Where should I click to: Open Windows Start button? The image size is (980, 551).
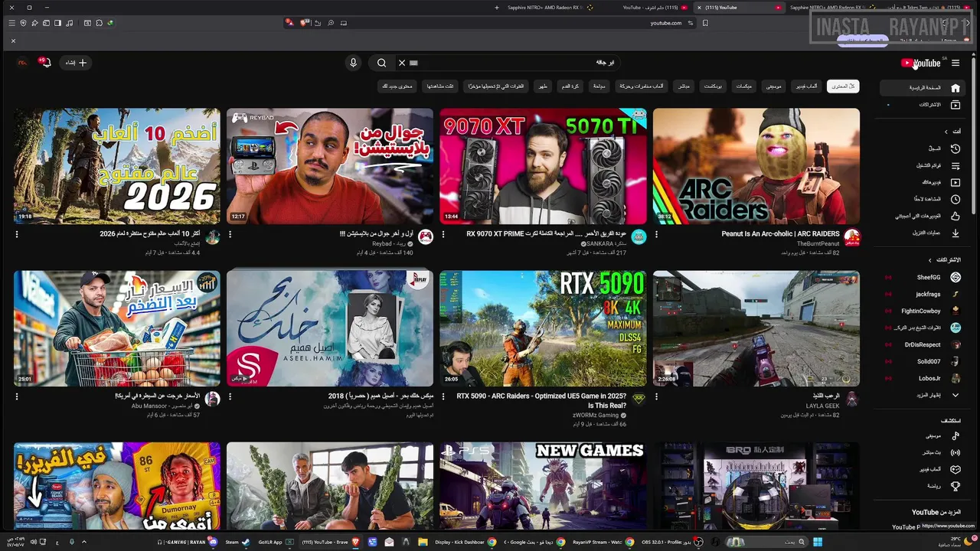[817, 542]
